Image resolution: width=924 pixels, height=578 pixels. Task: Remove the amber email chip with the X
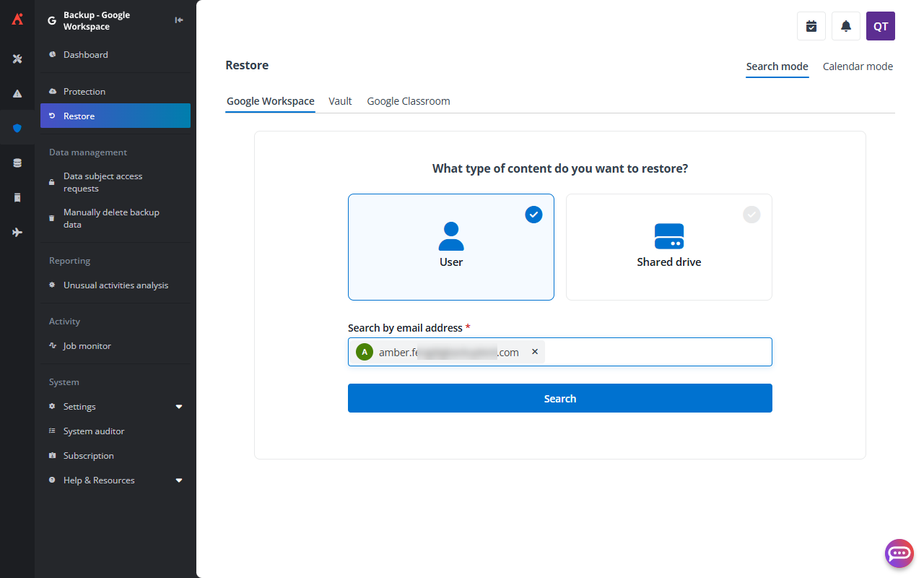click(x=535, y=352)
